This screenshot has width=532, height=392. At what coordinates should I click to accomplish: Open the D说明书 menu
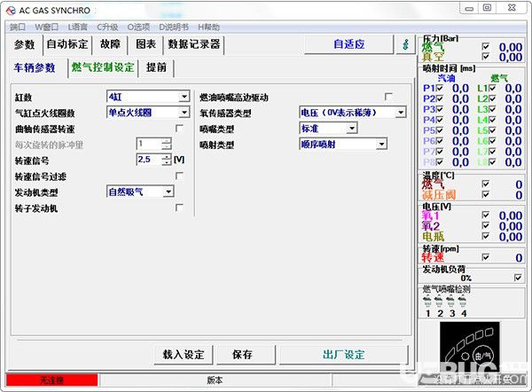tap(174, 27)
